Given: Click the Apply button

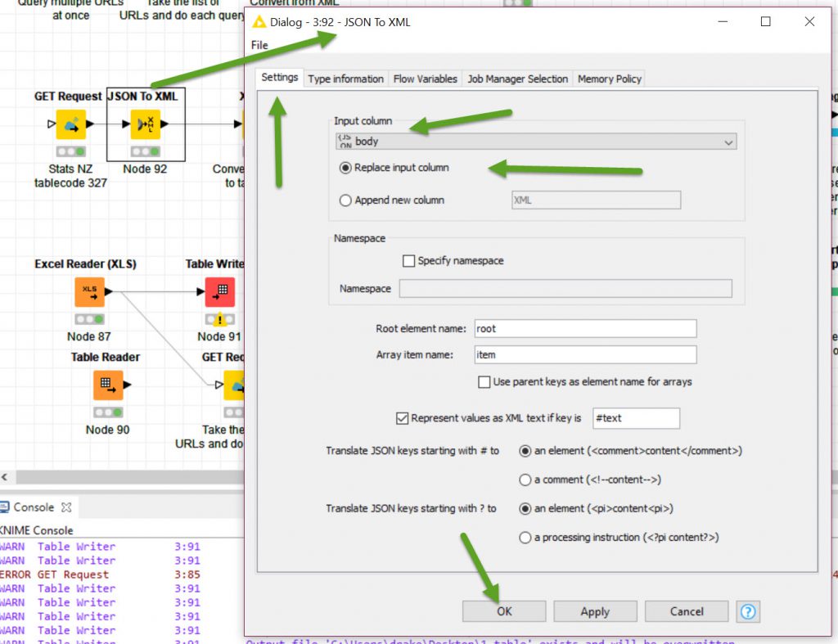Looking at the screenshot, I should click(595, 611).
